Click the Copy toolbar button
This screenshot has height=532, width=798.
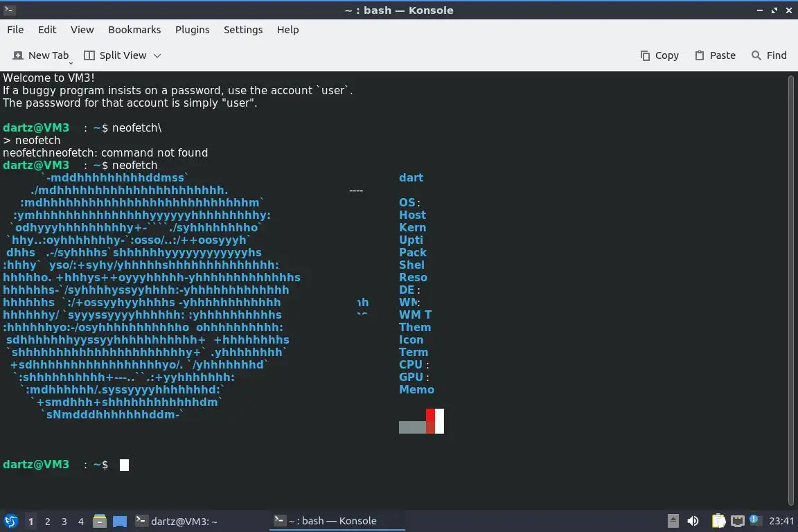659,55
